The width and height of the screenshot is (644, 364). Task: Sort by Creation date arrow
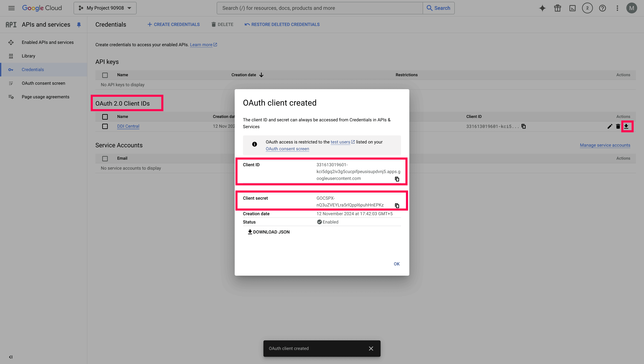[261, 75]
